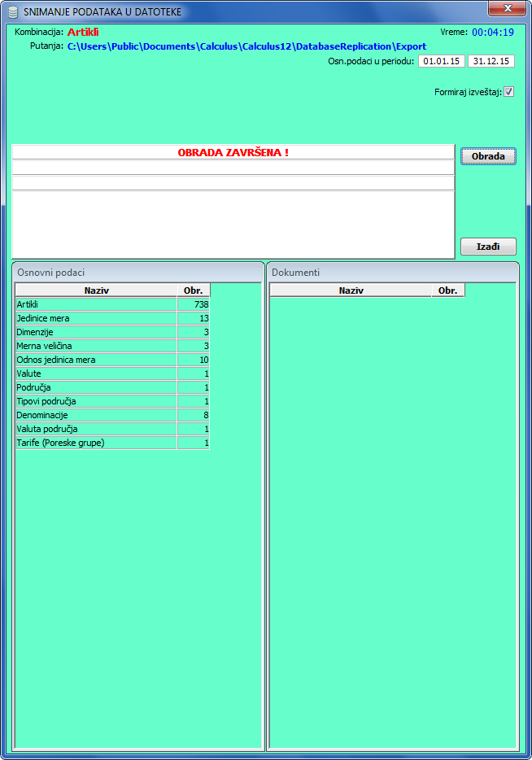Click Naziv column header in Osnovni podaci

(x=96, y=290)
